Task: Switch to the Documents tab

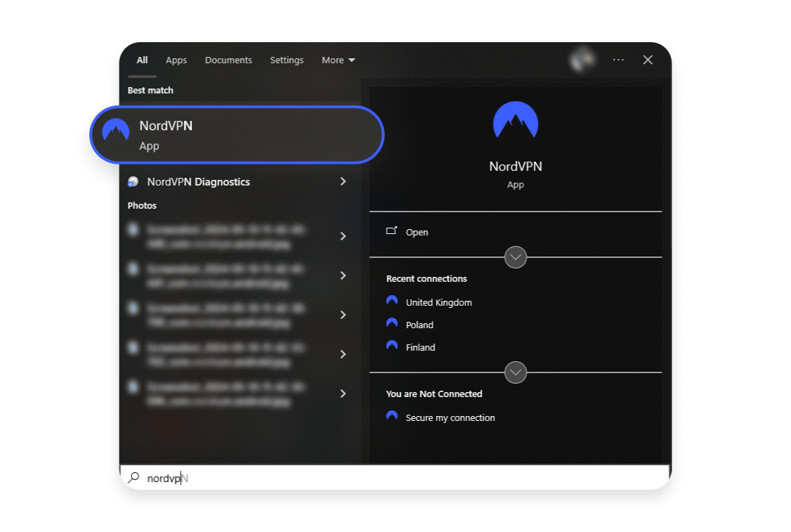Action: tap(228, 60)
